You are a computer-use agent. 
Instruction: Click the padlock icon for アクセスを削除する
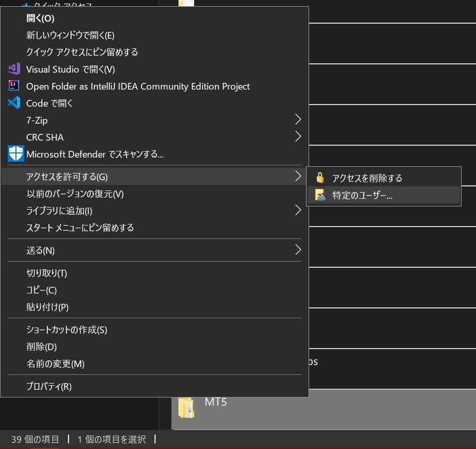pos(320,178)
